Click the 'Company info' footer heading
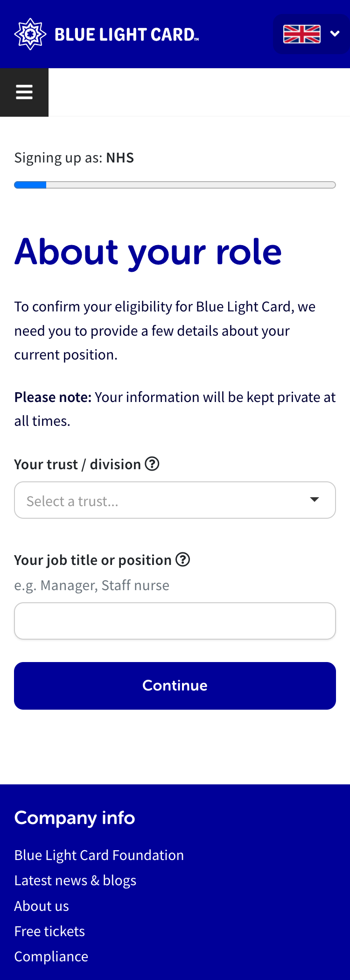Viewport: 350px width, 980px height. click(75, 818)
